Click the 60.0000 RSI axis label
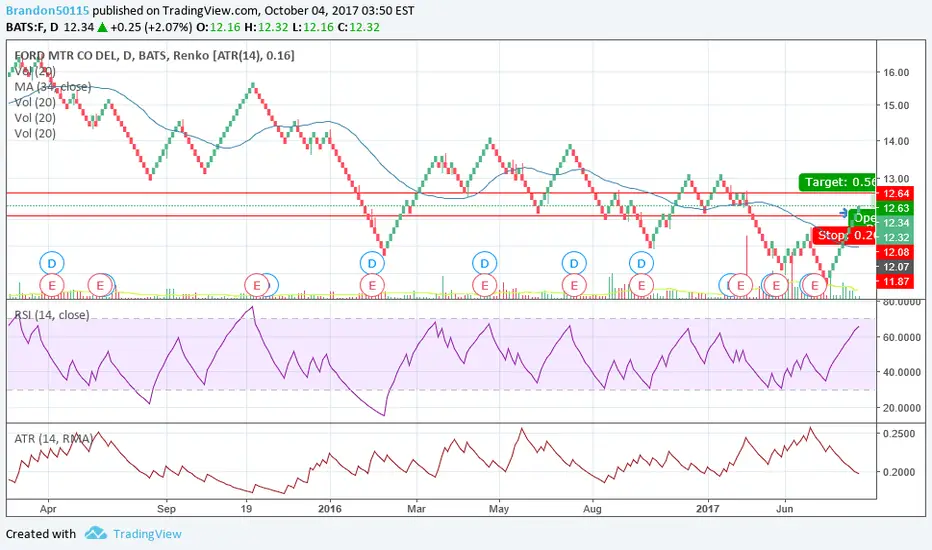Viewport: 932px width, 550px height. 902,337
